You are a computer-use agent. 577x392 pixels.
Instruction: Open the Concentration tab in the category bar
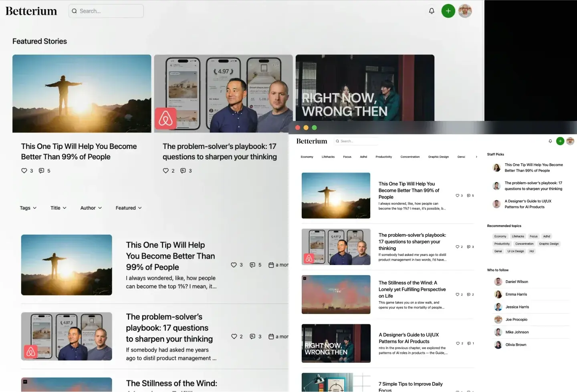410,157
